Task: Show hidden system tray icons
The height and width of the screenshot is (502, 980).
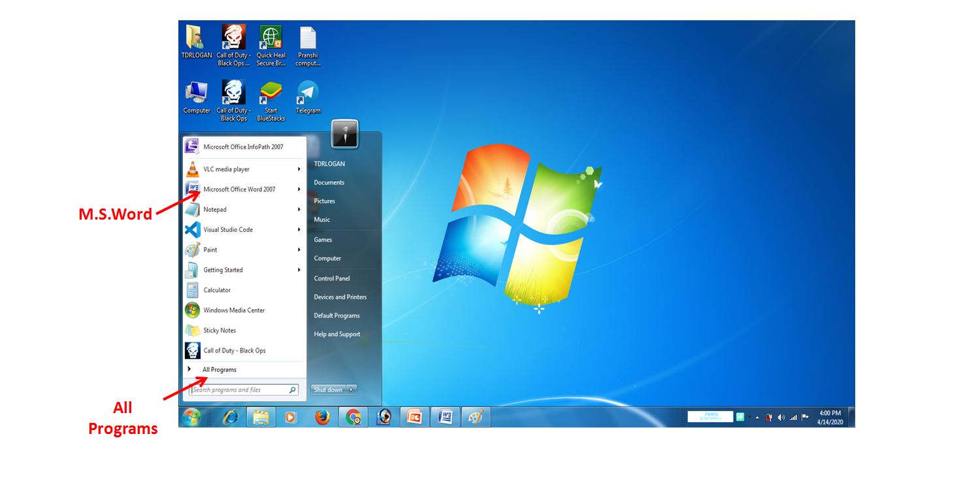Action: tap(757, 417)
